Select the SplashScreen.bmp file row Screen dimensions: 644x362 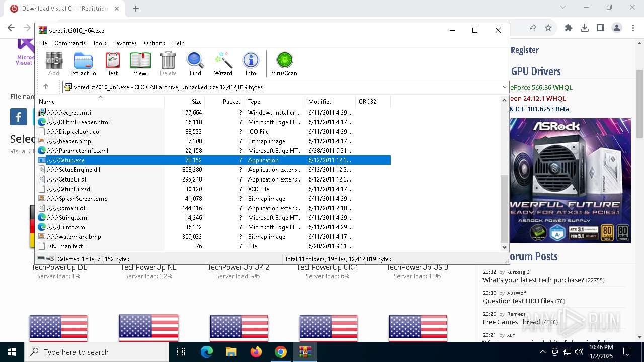[x=214, y=199]
